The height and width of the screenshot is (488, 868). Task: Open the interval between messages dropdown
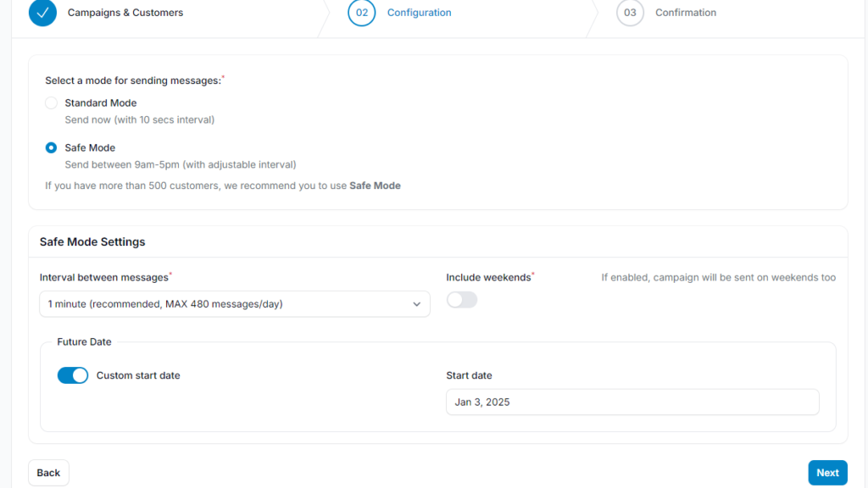pyautogui.click(x=235, y=304)
